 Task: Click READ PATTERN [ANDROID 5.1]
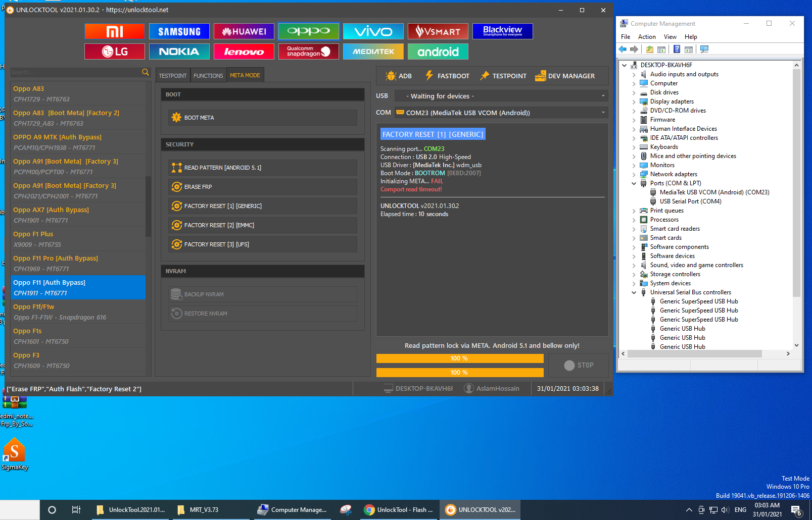[x=263, y=168]
